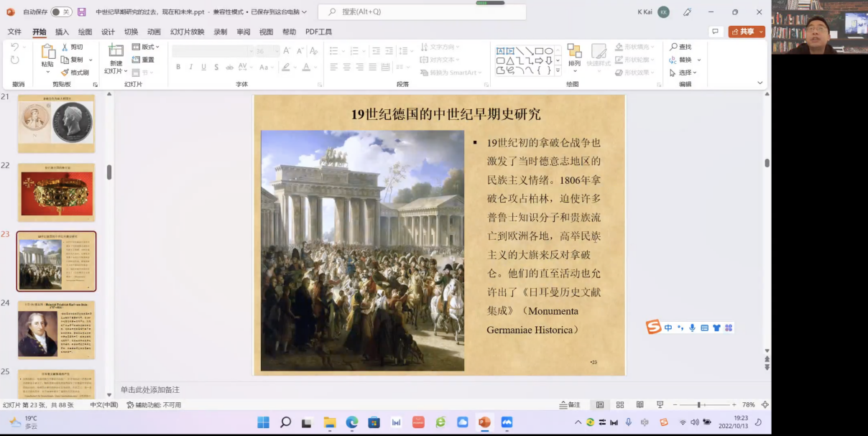868x436 pixels.
Task: Switch to Slide Sorter view
Action: pyautogui.click(x=620, y=405)
